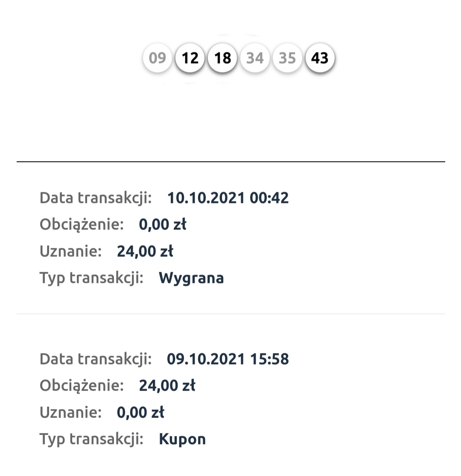Image resolution: width=461 pixels, height=476 pixels.
Task: Click the Typ transakcji label beside Wygrana
Action: [91, 278]
